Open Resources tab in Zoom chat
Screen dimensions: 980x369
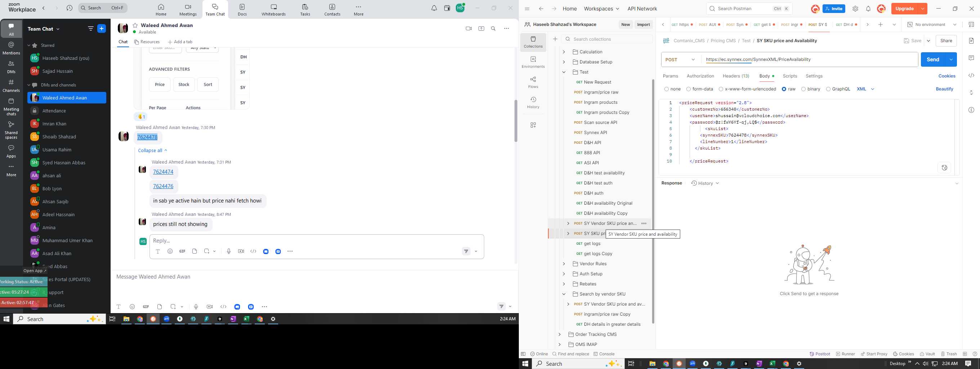pos(147,42)
